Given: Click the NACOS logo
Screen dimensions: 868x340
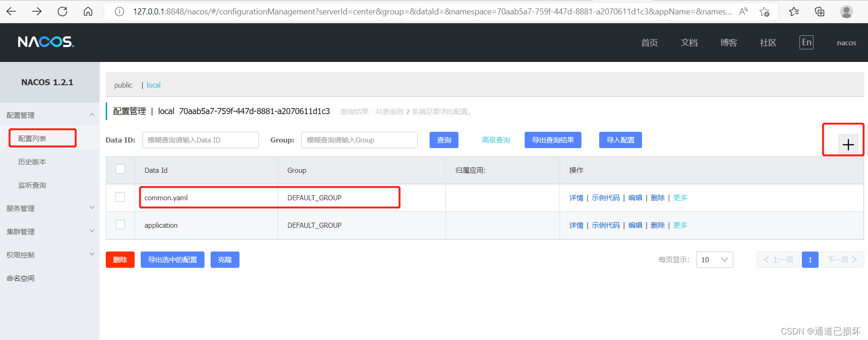Looking at the screenshot, I should [x=46, y=42].
